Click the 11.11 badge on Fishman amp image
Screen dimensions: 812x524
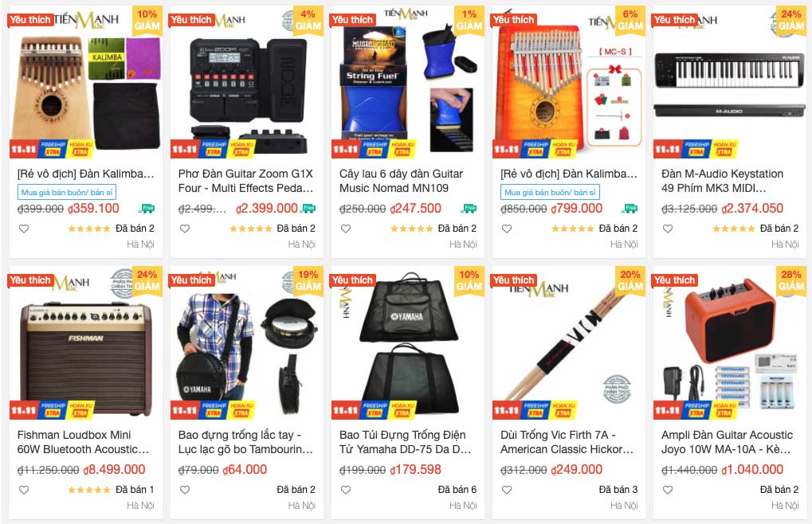tap(24, 410)
